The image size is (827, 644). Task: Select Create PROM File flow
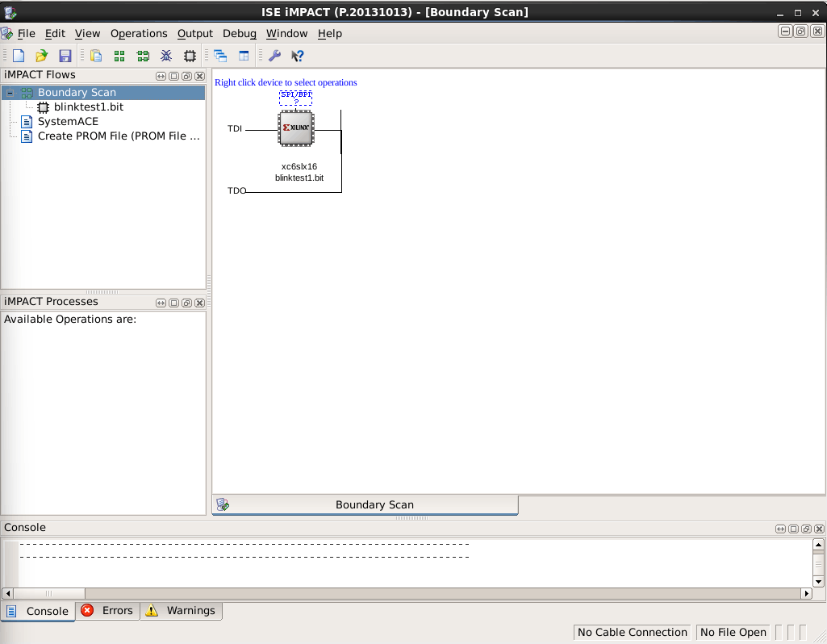[119, 136]
